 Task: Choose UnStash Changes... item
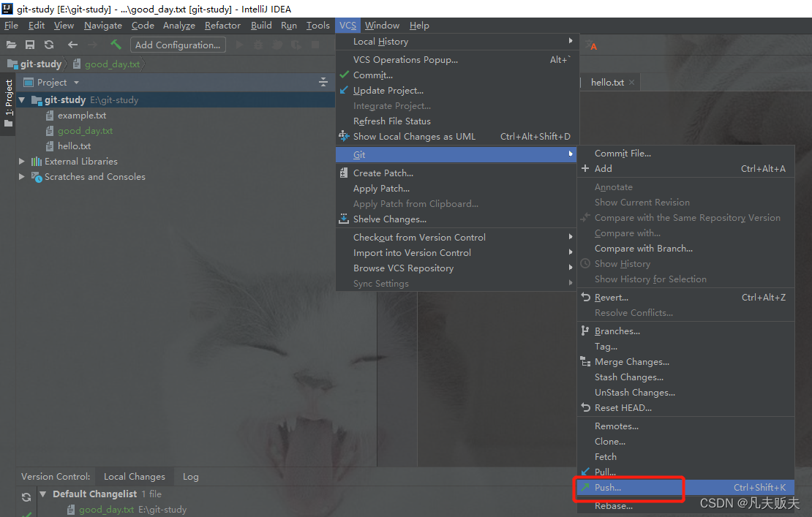(686, 393)
